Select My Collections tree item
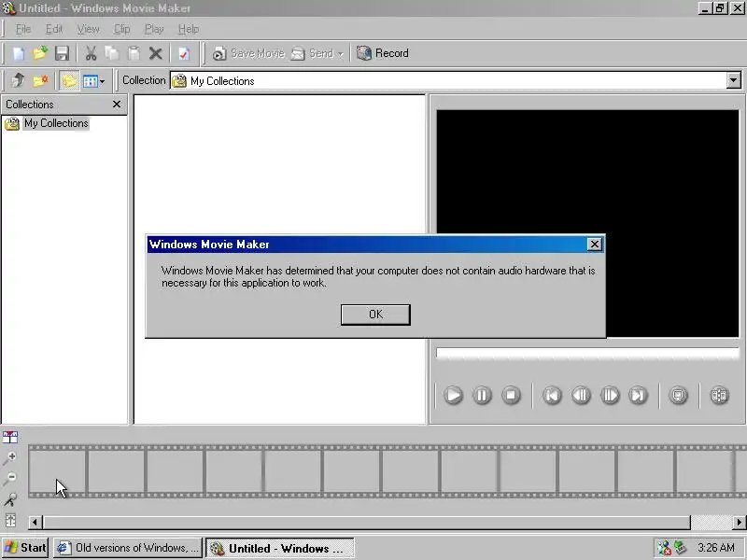 coord(56,123)
